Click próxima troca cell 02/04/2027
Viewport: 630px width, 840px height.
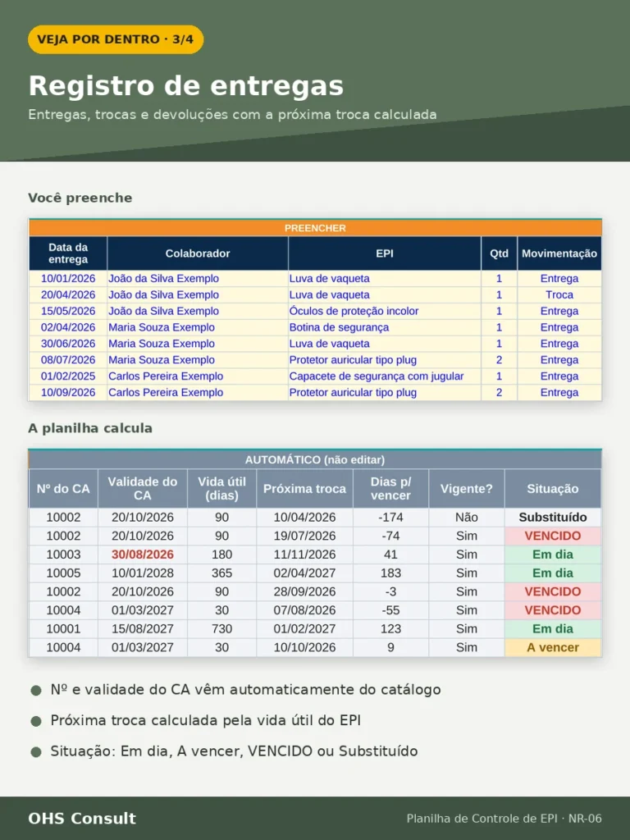305,573
